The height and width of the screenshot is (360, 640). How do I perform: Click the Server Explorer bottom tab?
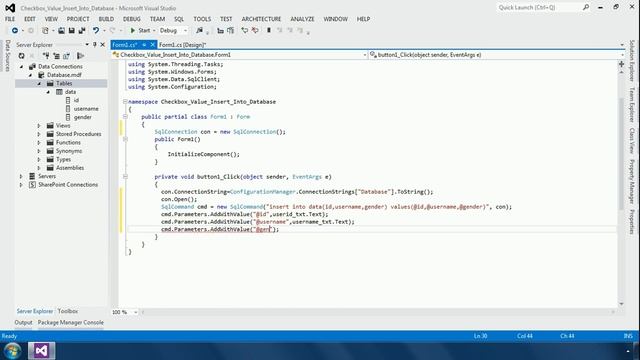pos(35,311)
